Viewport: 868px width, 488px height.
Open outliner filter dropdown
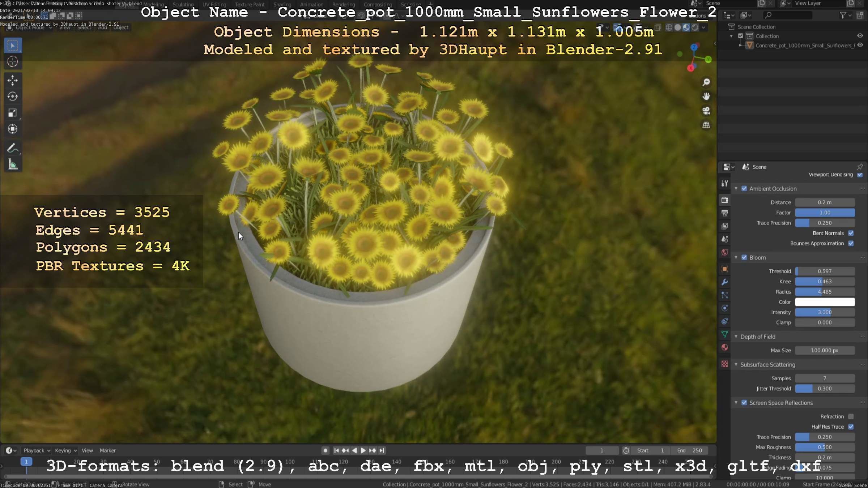click(846, 15)
